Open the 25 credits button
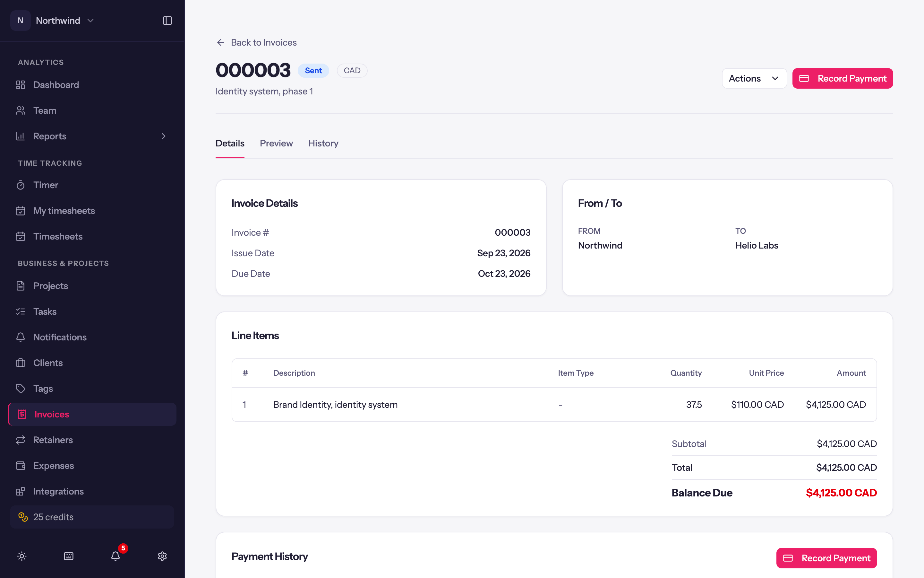Viewport: 924px width, 578px height. click(x=92, y=517)
